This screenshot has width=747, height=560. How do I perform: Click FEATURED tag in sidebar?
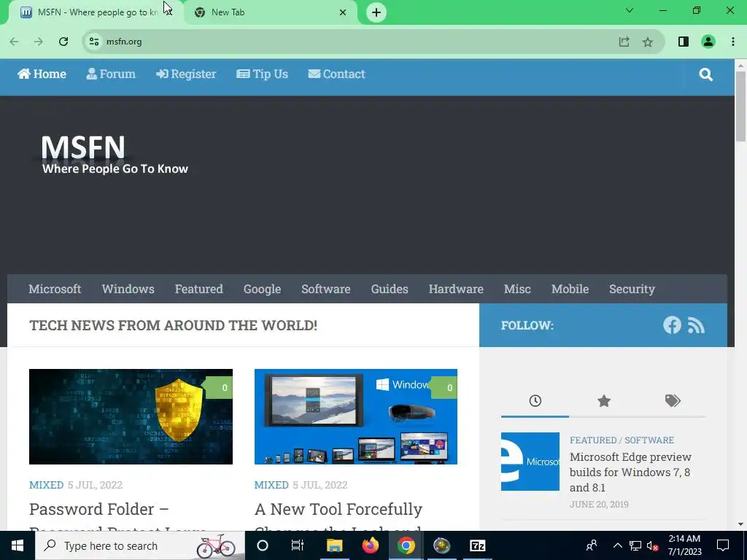click(593, 440)
